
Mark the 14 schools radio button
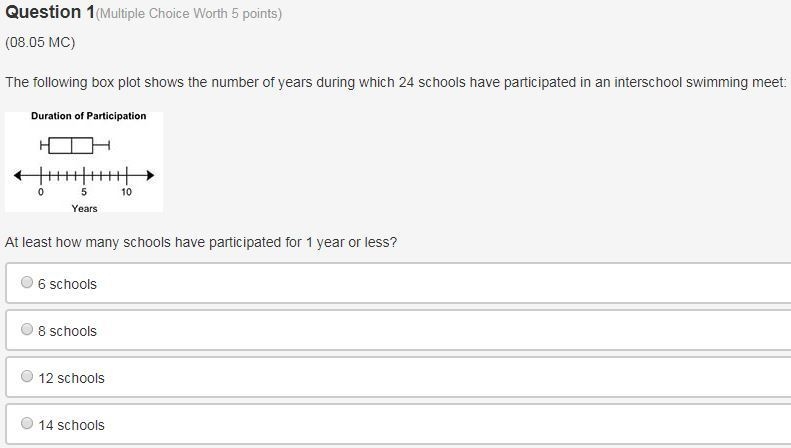coord(27,423)
